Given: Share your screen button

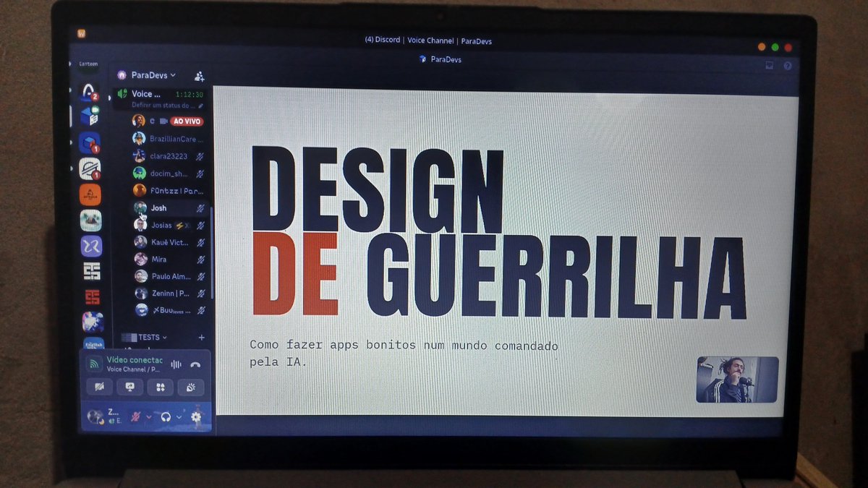Looking at the screenshot, I should coord(130,387).
